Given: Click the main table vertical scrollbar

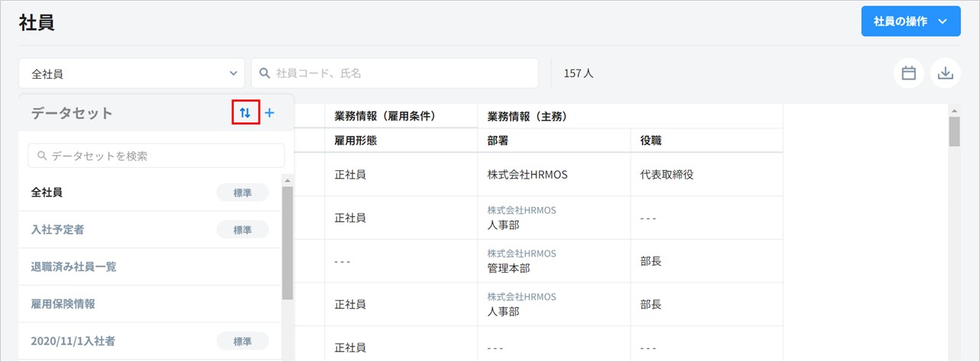Looking at the screenshot, I should [954, 131].
